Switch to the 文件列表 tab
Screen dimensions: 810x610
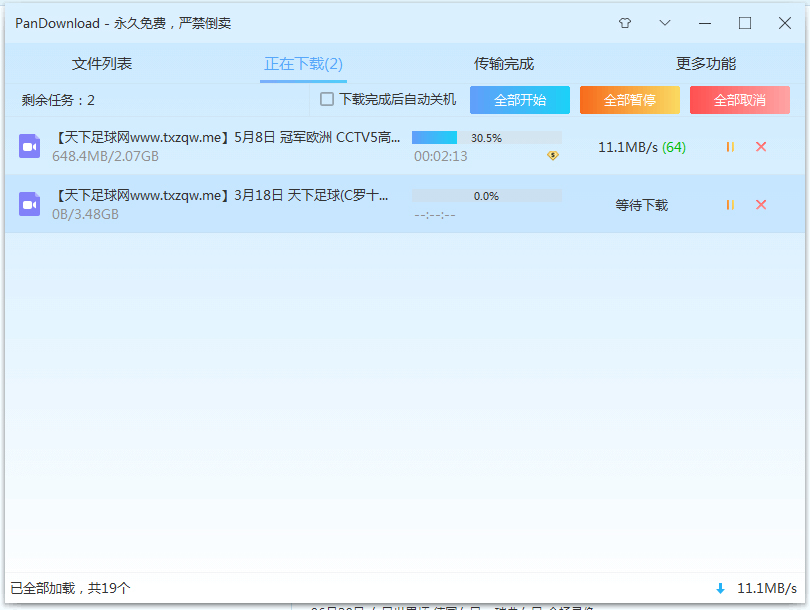[x=102, y=64]
